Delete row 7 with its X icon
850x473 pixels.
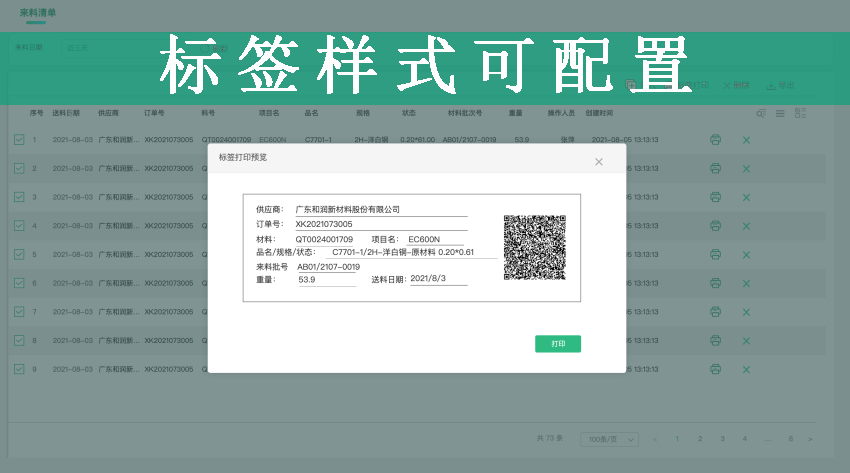point(746,312)
